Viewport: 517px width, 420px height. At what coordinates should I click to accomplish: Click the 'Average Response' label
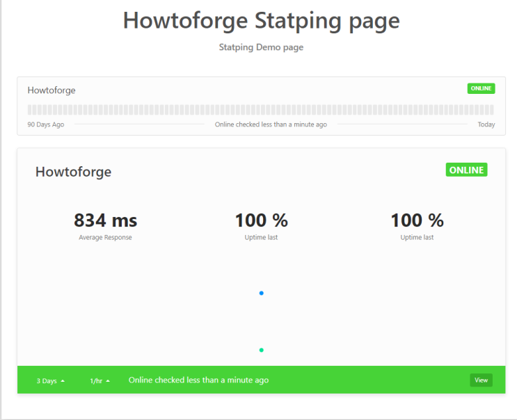click(x=105, y=238)
